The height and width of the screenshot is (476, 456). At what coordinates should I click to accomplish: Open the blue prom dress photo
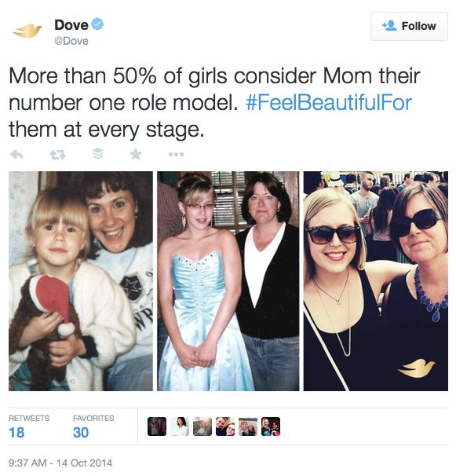click(228, 280)
